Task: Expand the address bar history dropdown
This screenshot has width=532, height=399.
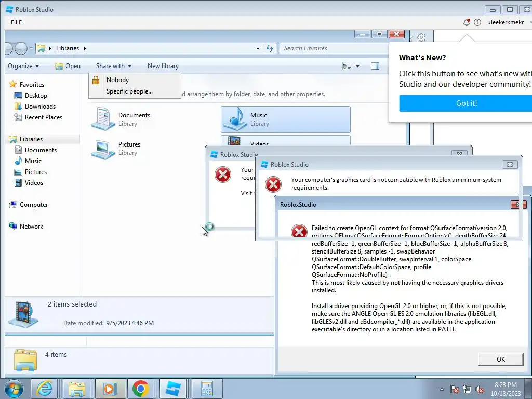Action: point(258,48)
